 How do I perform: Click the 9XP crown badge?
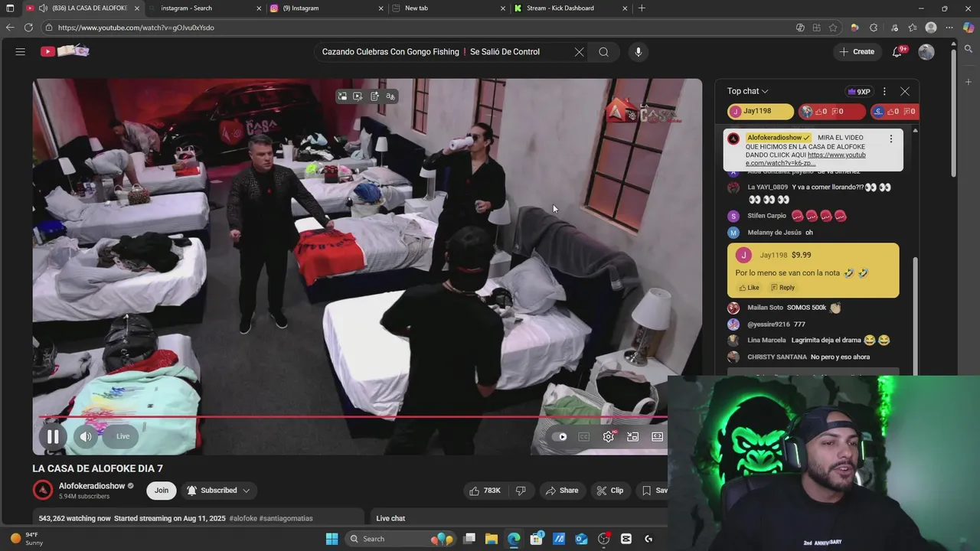point(859,91)
